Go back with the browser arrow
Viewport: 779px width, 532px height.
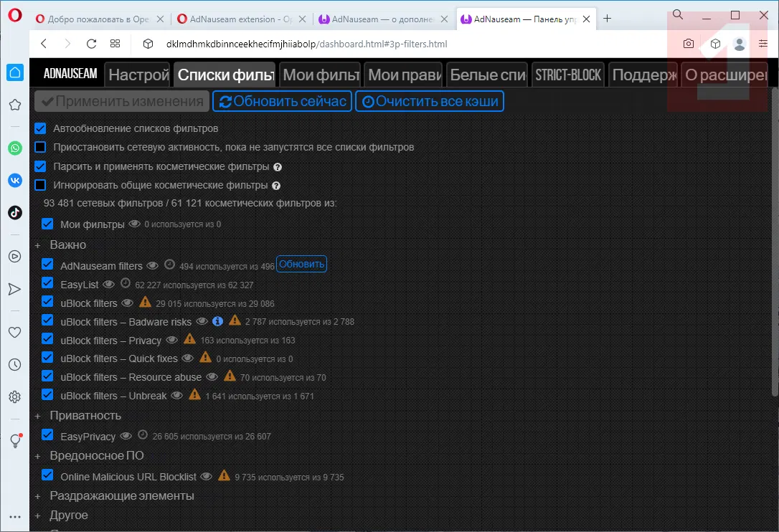point(44,44)
